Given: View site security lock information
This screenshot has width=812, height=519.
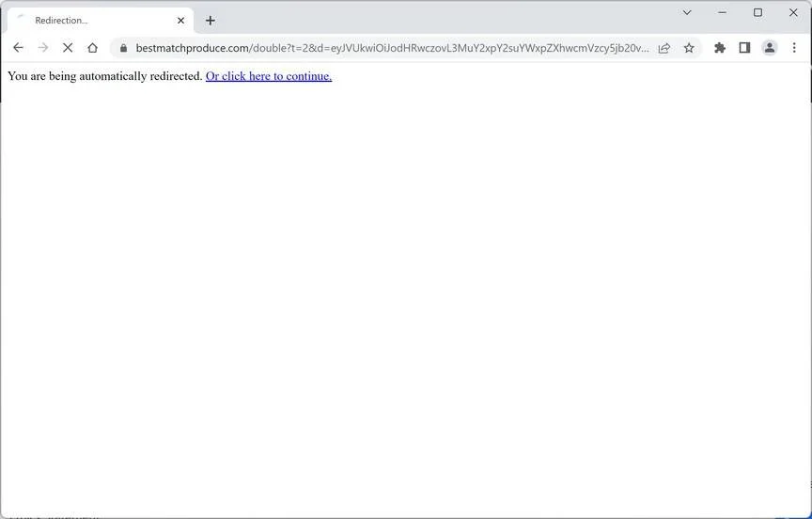Looking at the screenshot, I should coord(123,48).
